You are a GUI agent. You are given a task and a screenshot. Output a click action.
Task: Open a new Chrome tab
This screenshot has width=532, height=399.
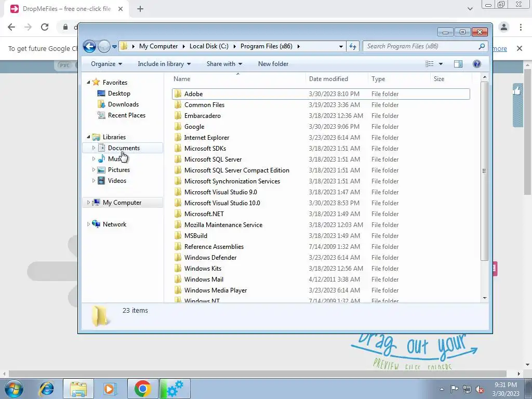140,9
